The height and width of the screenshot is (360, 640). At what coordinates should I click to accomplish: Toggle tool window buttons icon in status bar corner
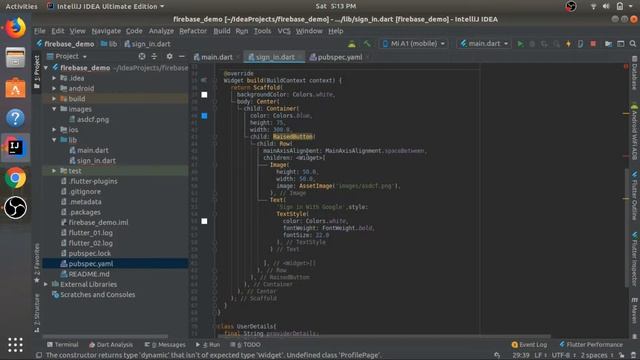coord(39,355)
